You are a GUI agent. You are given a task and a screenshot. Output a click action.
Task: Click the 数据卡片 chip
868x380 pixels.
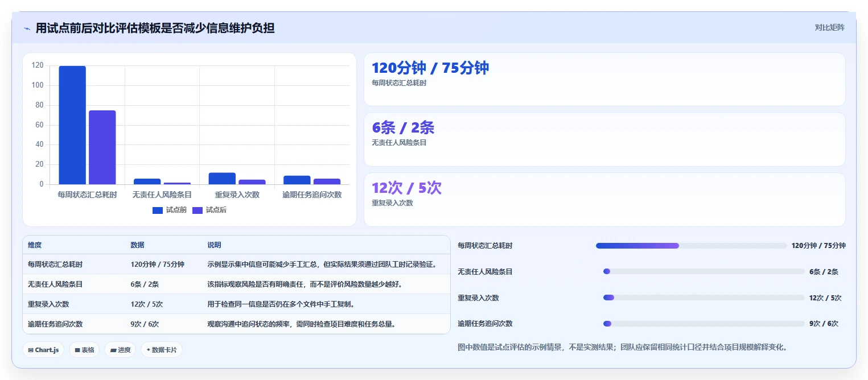click(162, 350)
